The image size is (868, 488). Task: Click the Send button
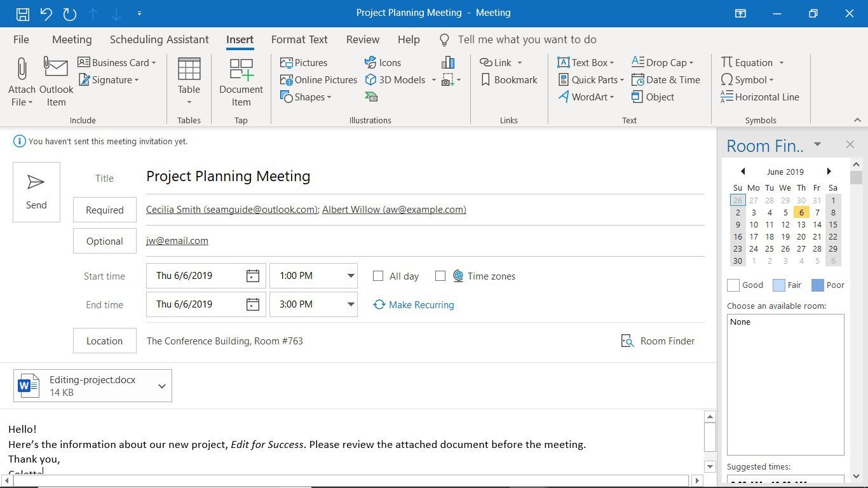pyautogui.click(x=36, y=191)
